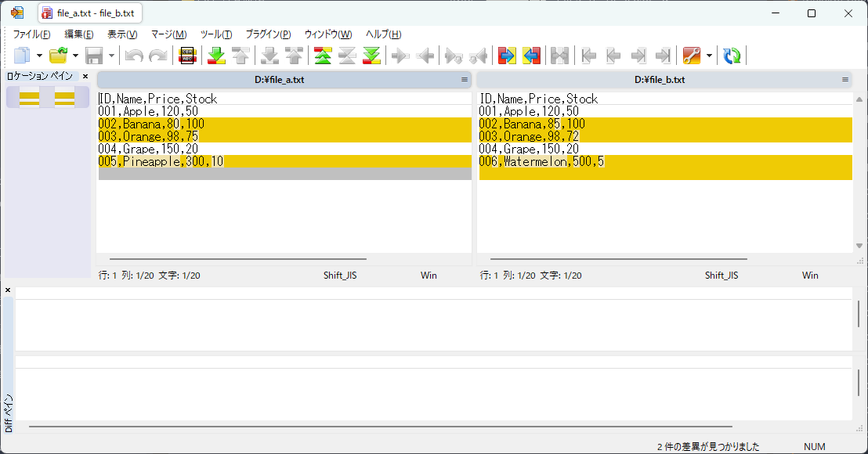
Task: Jump to first difference icon
Action: [323, 56]
